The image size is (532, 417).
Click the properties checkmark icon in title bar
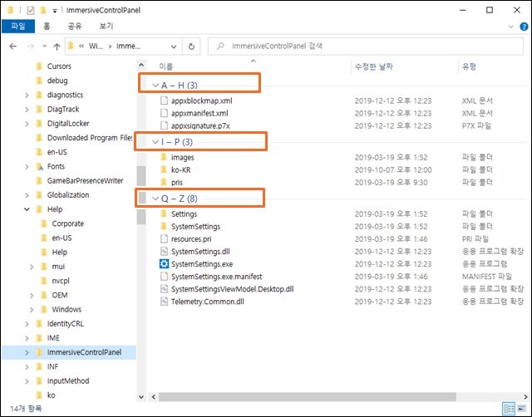pyautogui.click(x=30, y=11)
